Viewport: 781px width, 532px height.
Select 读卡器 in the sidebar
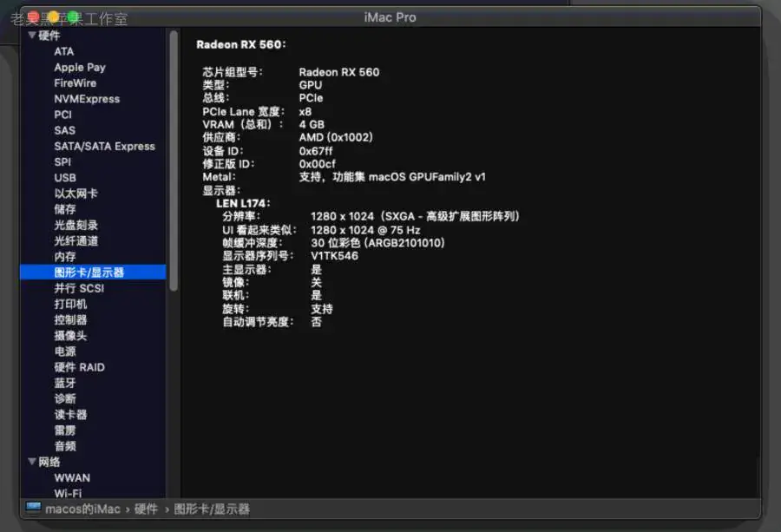(70, 415)
